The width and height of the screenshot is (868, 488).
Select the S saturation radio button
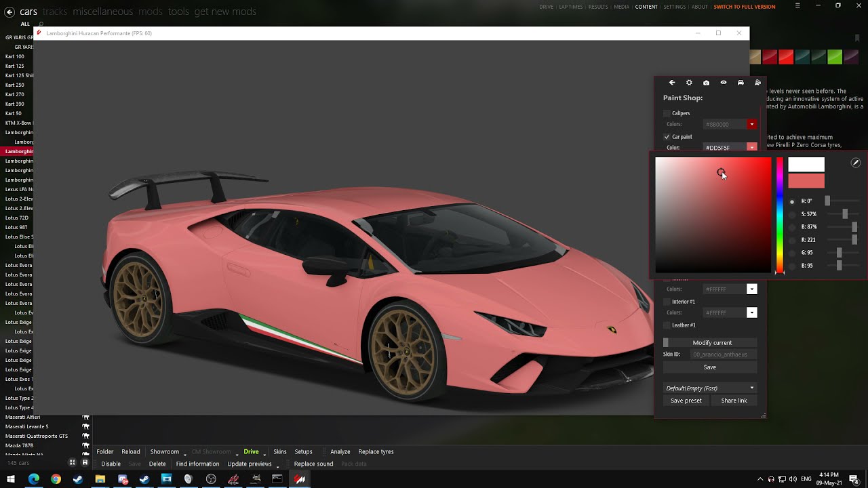point(791,214)
